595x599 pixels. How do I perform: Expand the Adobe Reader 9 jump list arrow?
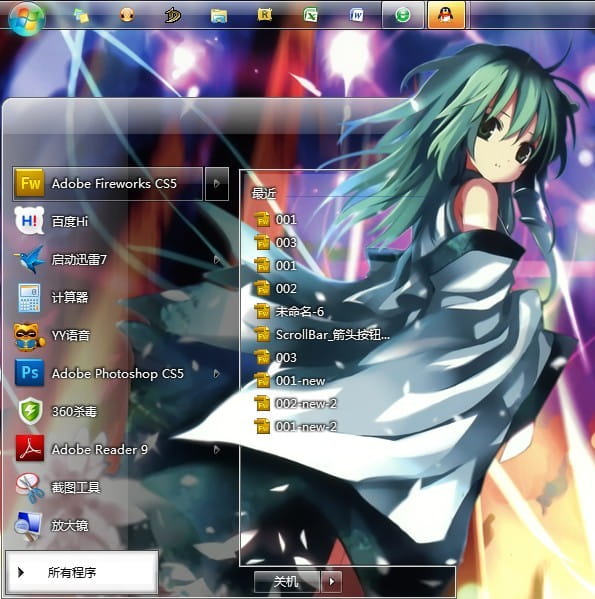point(217,450)
